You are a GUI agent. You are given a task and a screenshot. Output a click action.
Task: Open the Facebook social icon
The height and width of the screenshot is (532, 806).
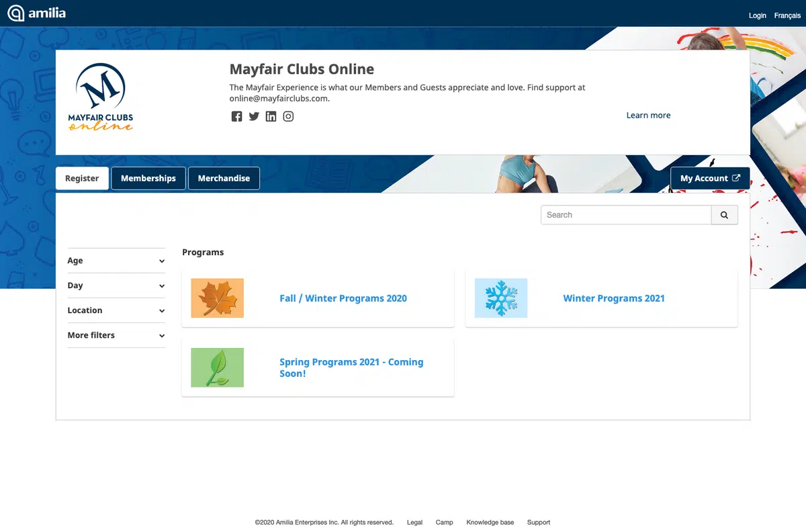[x=236, y=116]
